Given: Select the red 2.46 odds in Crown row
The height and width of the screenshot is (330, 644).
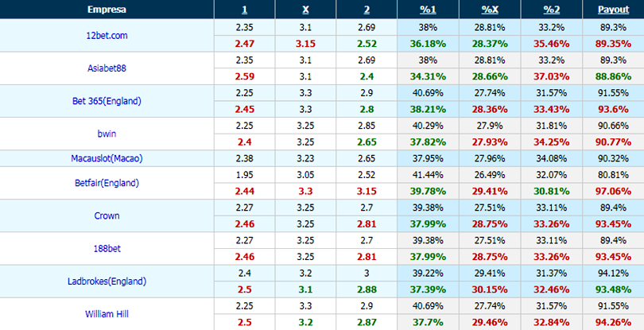Looking at the screenshot, I should [x=244, y=224].
